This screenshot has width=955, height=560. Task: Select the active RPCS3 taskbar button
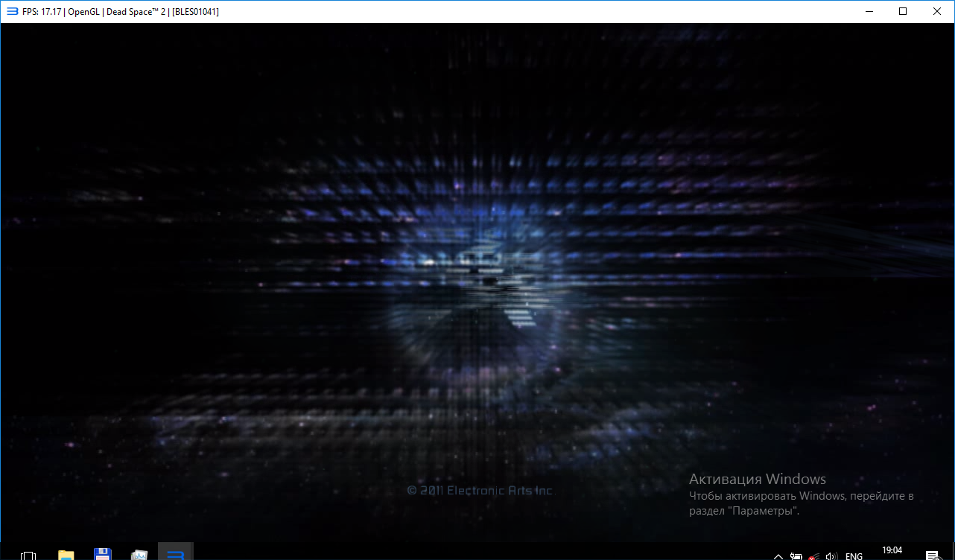click(x=176, y=553)
